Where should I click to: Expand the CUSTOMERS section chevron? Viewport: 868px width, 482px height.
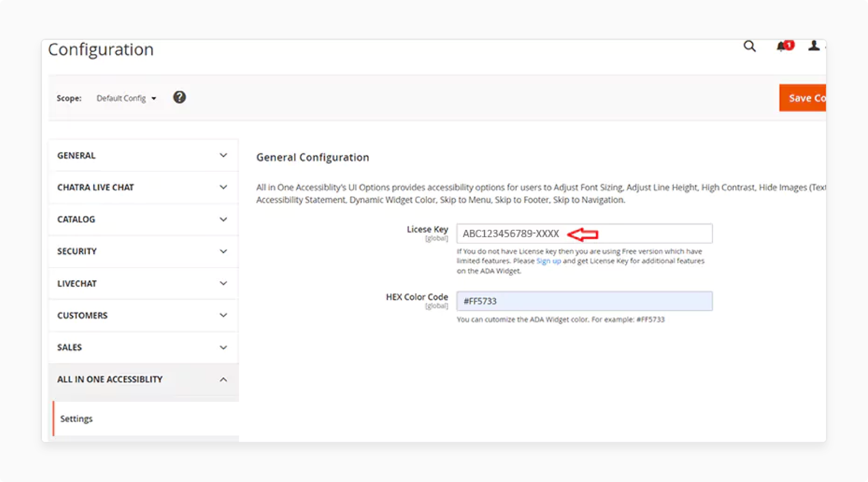[x=223, y=315]
